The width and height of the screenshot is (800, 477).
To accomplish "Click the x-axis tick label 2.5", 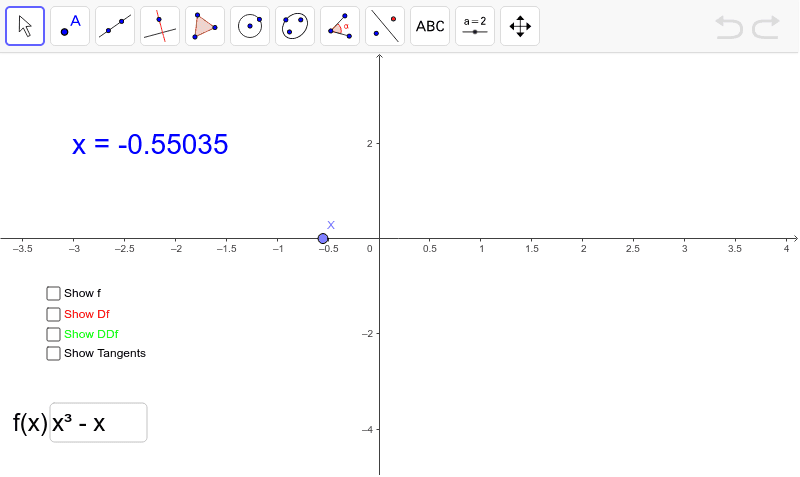I will (x=633, y=248).
